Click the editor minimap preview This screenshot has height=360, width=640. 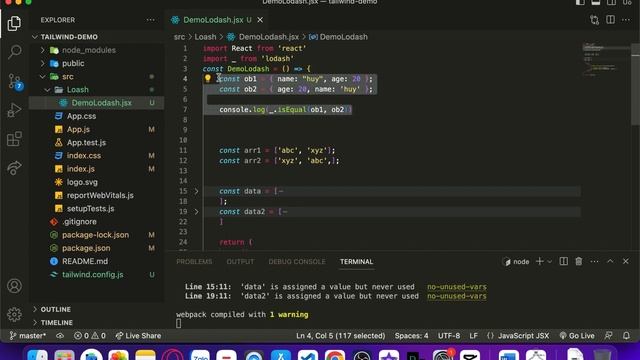pyautogui.click(x=605, y=59)
